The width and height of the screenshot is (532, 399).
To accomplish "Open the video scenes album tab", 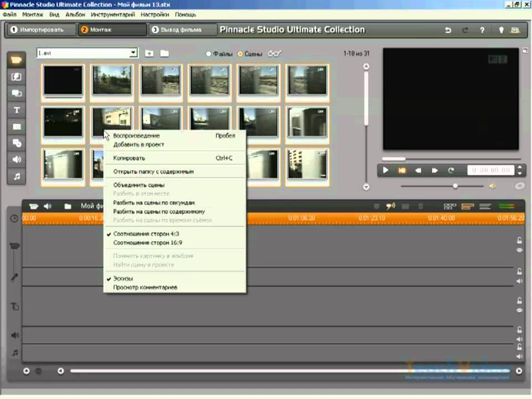I will coord(16,60).
